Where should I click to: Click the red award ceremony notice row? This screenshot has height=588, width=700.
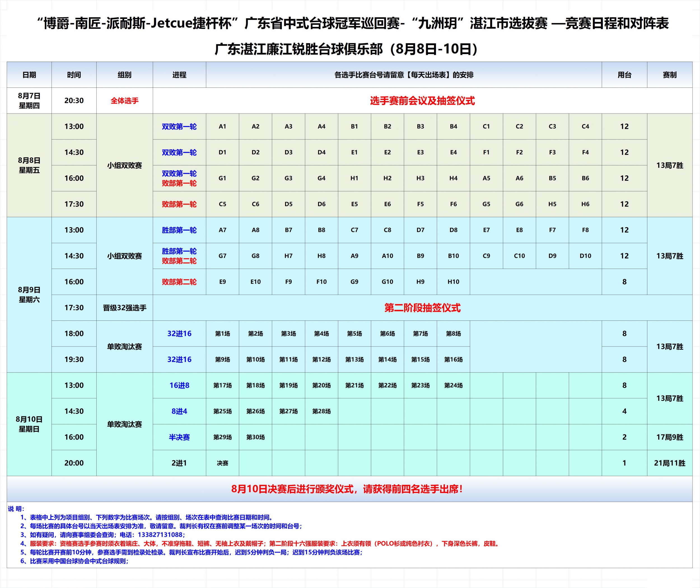[347, 489]
